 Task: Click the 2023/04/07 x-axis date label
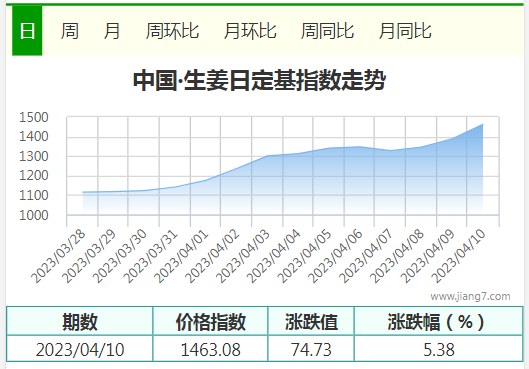click(366, 256)
